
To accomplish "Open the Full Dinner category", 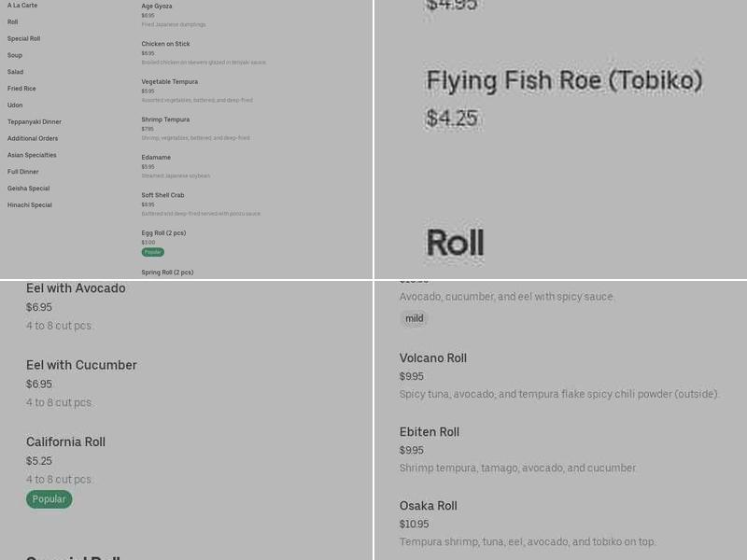I will (x=23, y=172).
